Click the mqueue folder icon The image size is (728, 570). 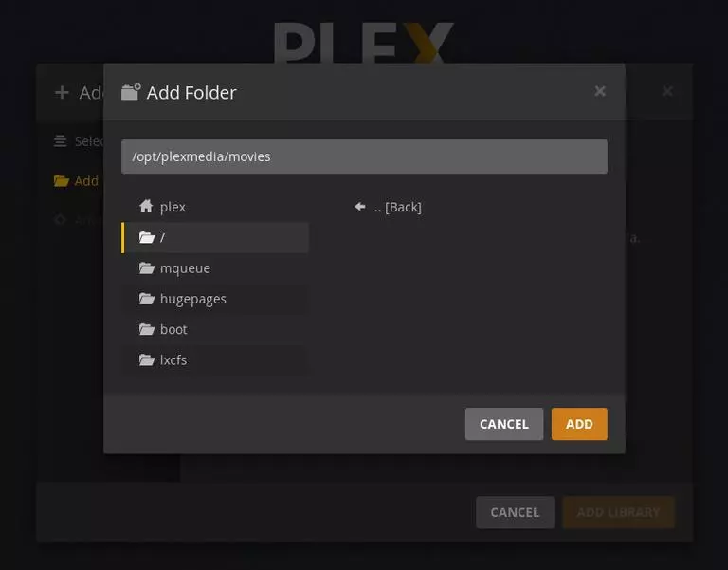click(147, 268)
